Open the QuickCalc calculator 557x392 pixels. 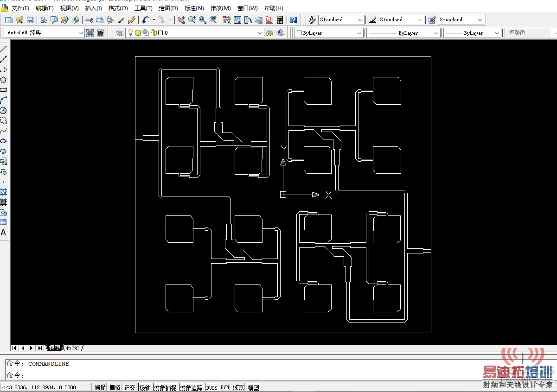tap(280, 20)
